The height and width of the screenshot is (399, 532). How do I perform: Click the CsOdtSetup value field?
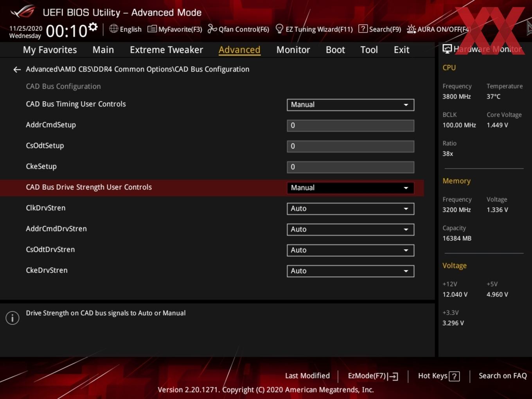coord(350,146)
